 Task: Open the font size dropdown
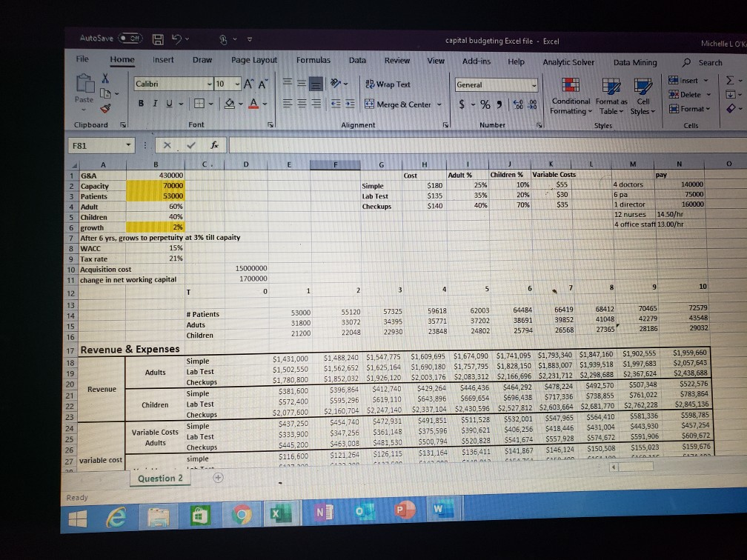coord(237,84)
